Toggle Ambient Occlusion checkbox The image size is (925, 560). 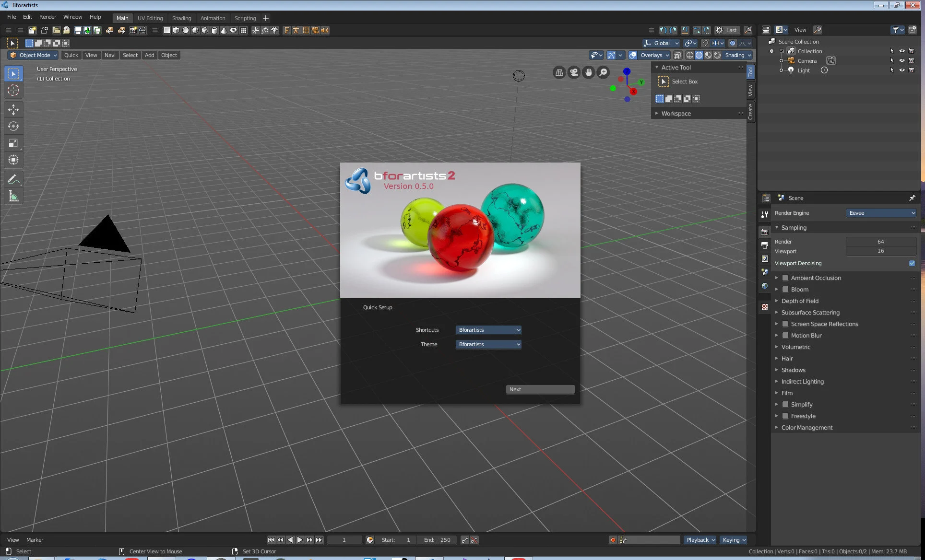pos(785,277)
